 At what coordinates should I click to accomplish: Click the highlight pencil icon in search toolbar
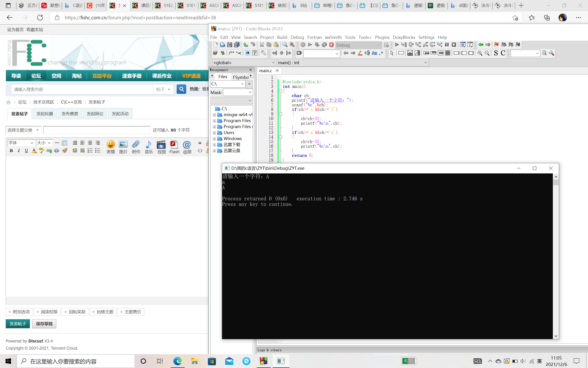click(360, 53)
